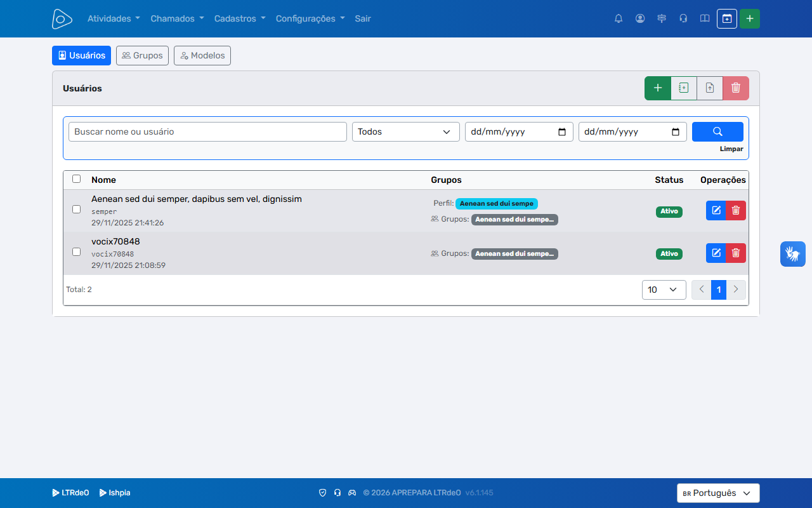Delete the semper user row
The image size is (812, 508).
[x=736, y=210]
